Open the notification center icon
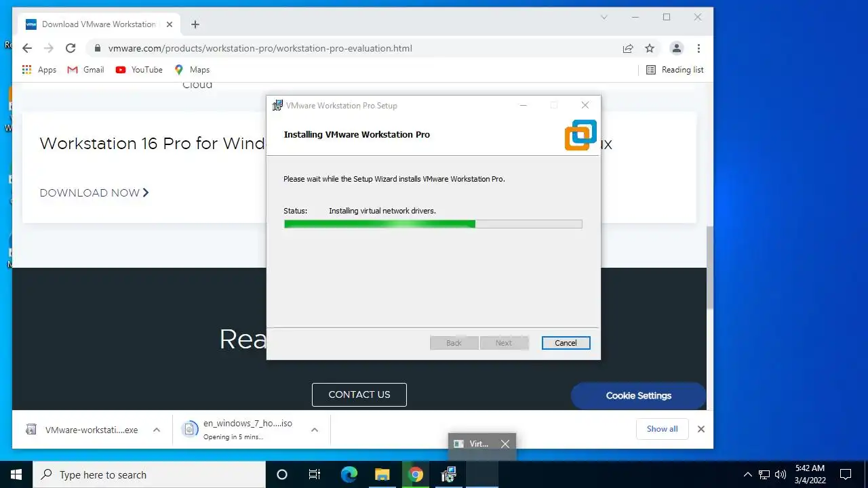The width and height of the screenshot is (868, 488). click(x=846, y=474)
